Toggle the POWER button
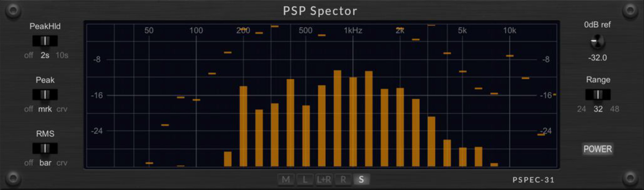This screenshot has height=190, width=644. pos(598,149)
